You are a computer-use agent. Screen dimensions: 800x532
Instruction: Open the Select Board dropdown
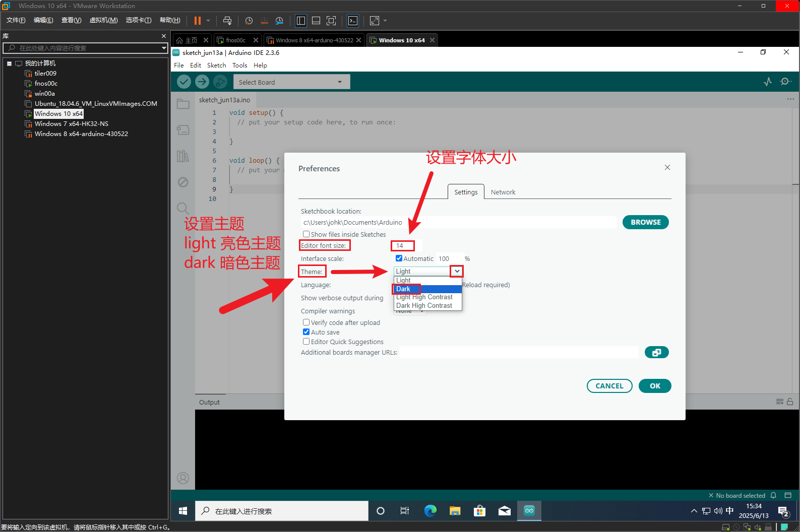point(291,82)
